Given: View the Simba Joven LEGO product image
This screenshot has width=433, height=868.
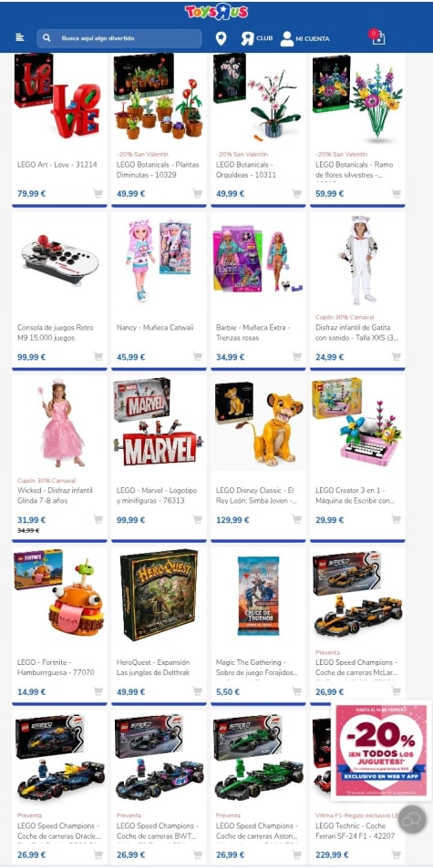Looking at the screenshot, I should tap(258, 424).
